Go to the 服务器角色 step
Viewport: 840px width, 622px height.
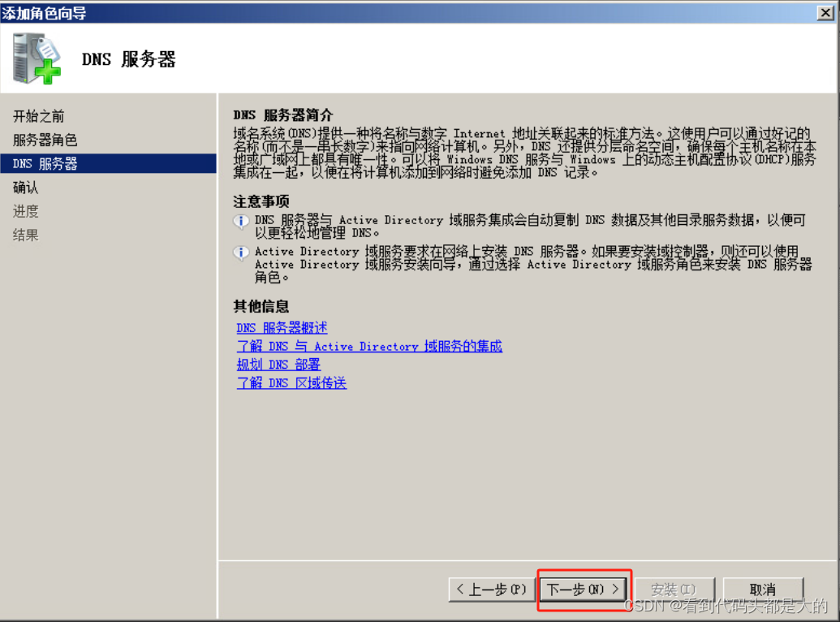pyautogui.click(x=45, y=140)
